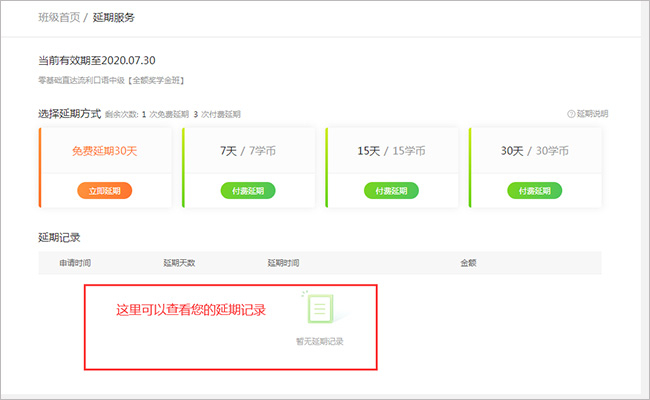Select the 7天 / 7学币 option text
The width and height of the screenshot is (650, 400).
247,151
